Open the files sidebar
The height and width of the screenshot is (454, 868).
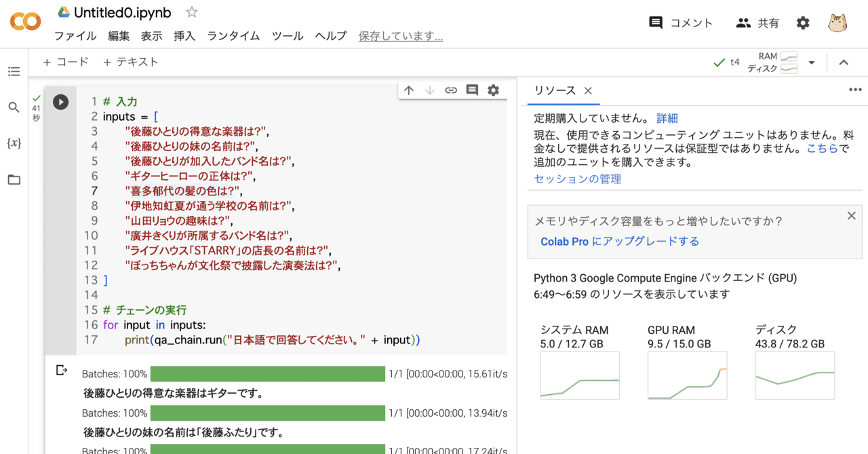14,179
